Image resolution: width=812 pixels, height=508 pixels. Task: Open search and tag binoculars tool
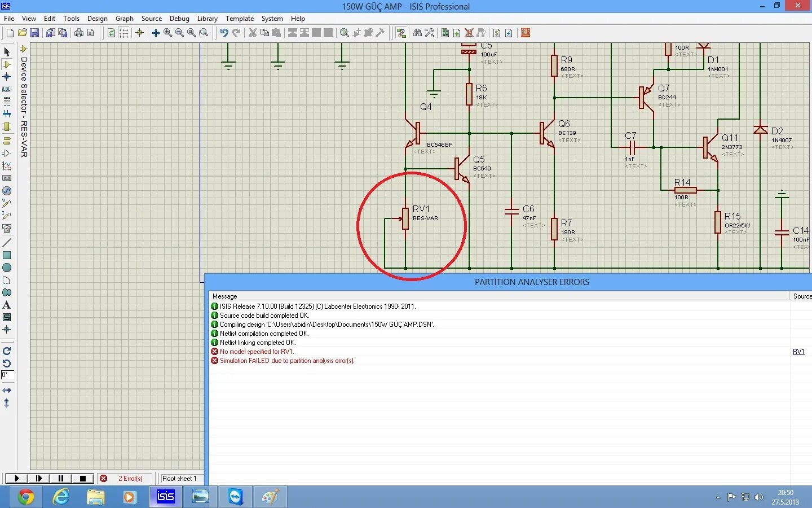coord(417,33)
